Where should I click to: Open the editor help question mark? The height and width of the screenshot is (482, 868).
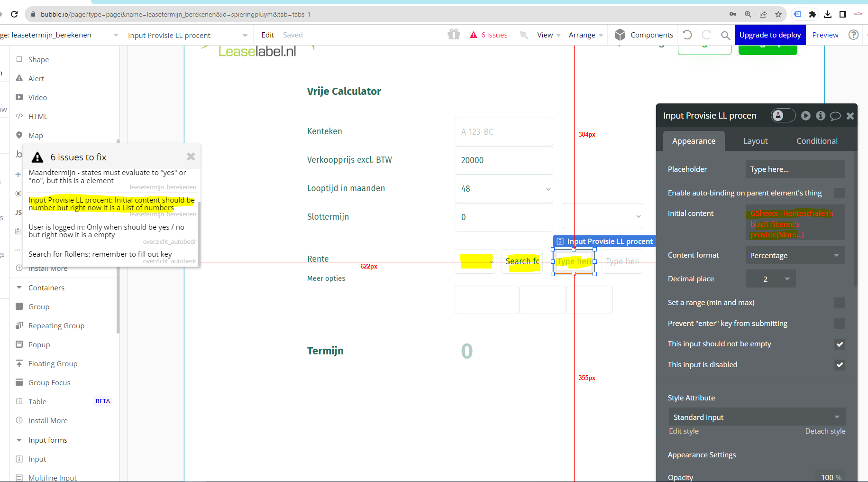[x=854, y=35]
